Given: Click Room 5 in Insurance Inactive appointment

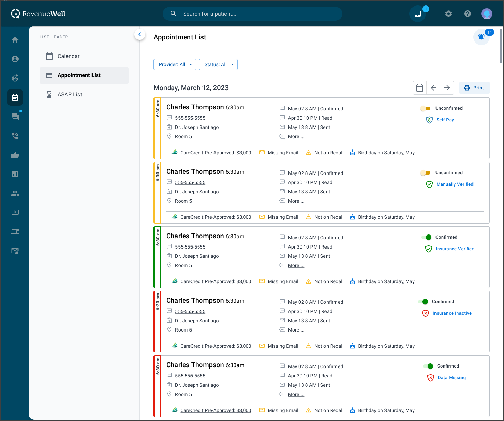Looking at the screenshot, I should (x=183, y=330).
